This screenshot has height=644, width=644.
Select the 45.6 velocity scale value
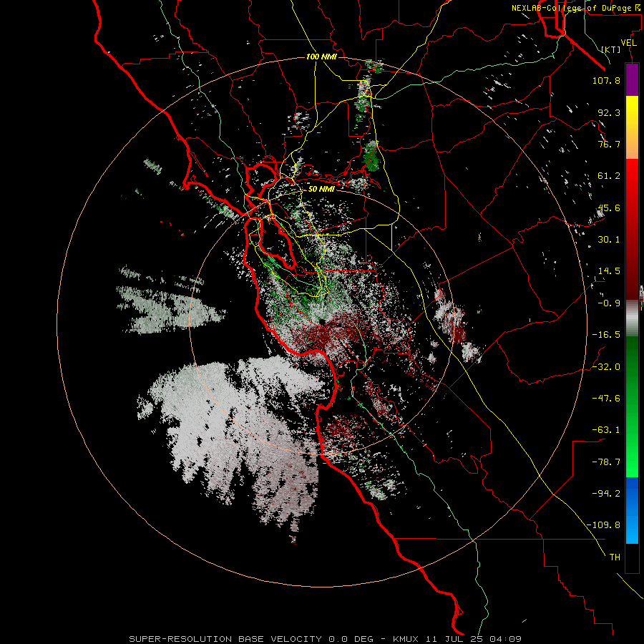click(x=609, y=208)
